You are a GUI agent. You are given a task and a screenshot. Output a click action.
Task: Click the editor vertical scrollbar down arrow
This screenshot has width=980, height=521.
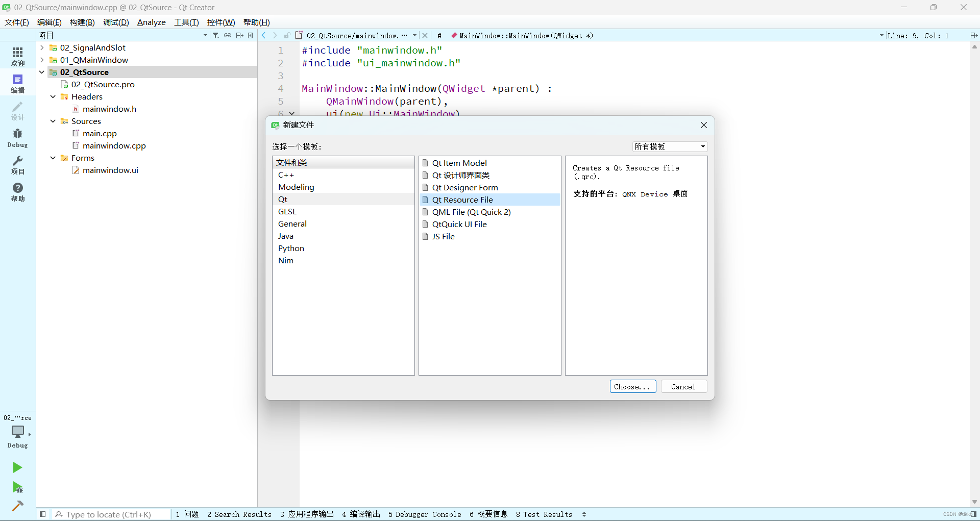(974, 502)
